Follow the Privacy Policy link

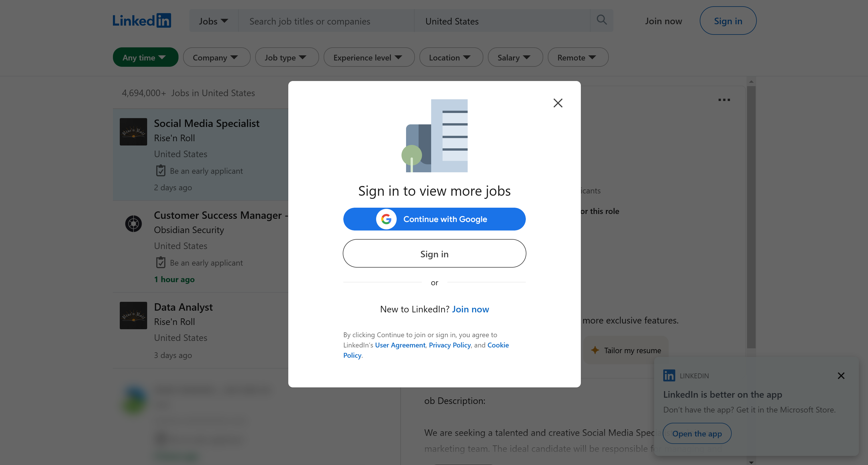pos(449,345)
